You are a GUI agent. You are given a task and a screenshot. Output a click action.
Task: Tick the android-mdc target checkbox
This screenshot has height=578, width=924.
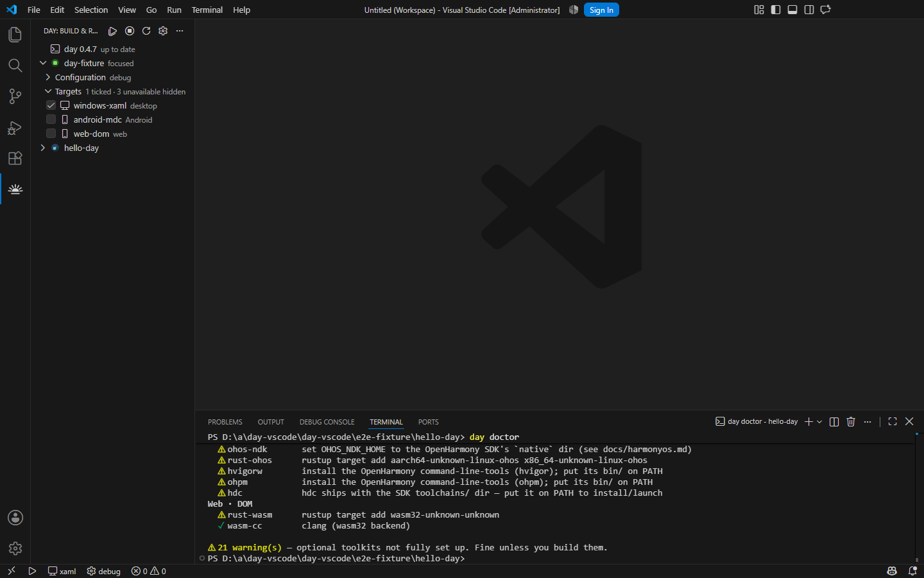click(x=51, y=119)
